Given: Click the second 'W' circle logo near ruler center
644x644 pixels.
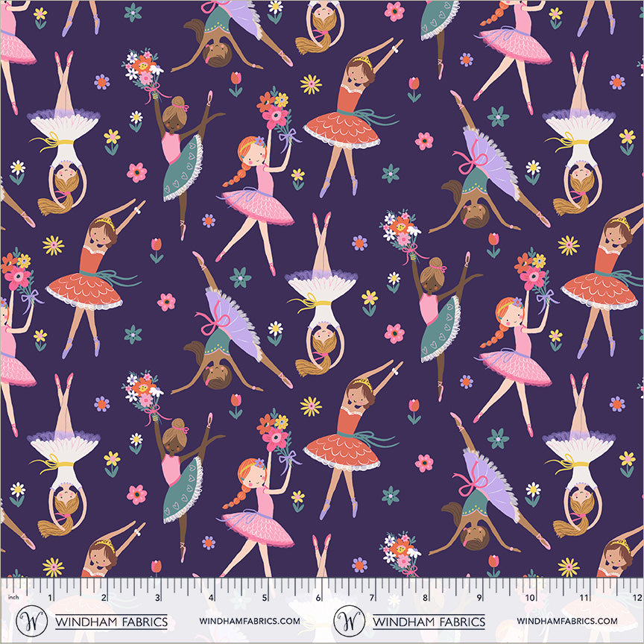Looking at the screenshot, I should coord(349,620).
